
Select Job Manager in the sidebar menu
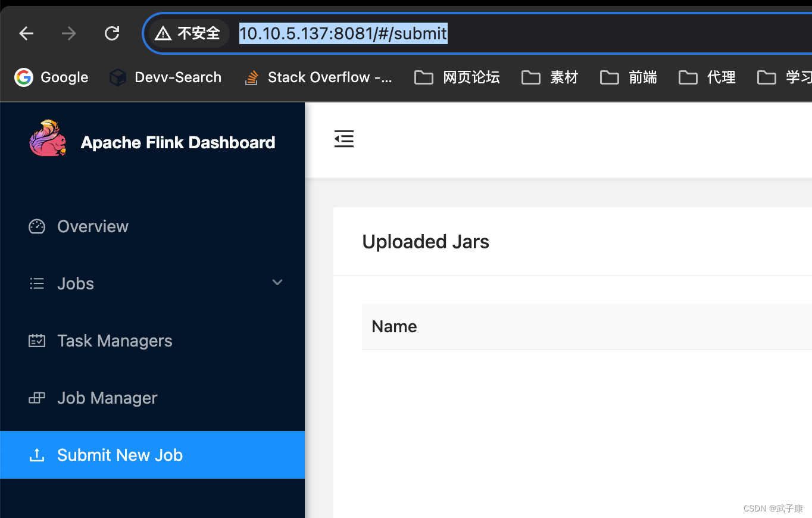click(x=107, y=398)
